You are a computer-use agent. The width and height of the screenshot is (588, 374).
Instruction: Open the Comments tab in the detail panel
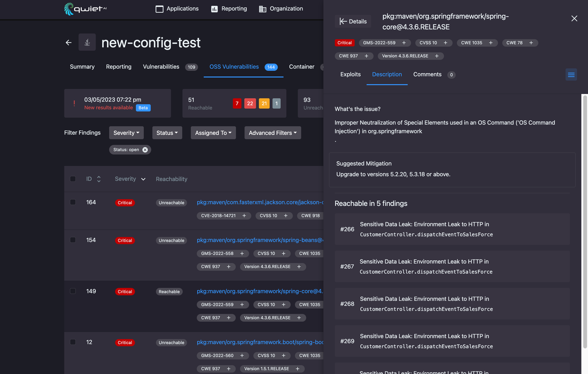[434, 75]
